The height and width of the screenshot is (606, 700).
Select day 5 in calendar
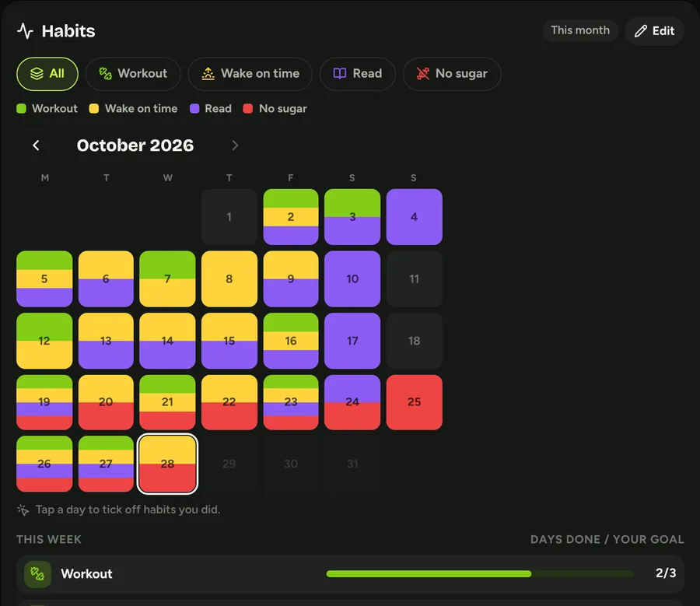click(x=44, y=278)
